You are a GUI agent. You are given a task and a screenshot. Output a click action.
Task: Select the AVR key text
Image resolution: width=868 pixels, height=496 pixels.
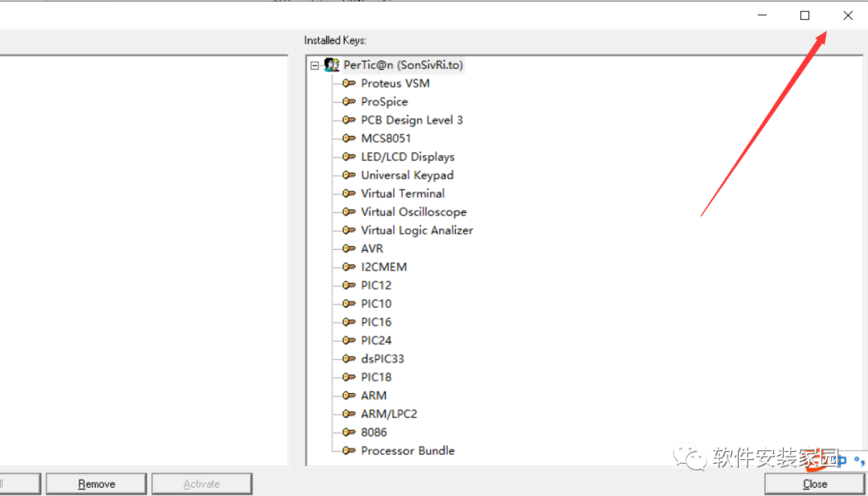pos(372,248)
